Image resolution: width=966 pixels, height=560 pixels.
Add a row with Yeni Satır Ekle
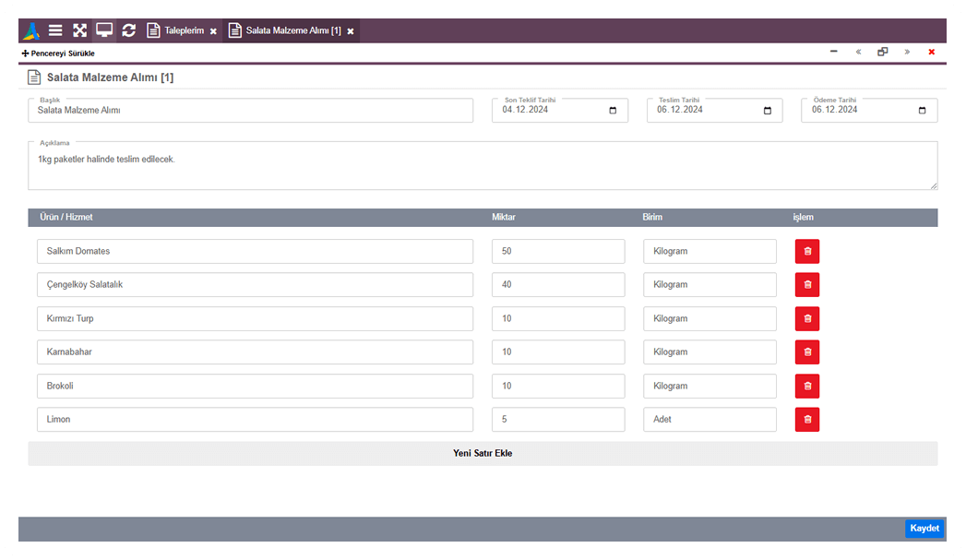pyautogui.click(x=483, y=454)
